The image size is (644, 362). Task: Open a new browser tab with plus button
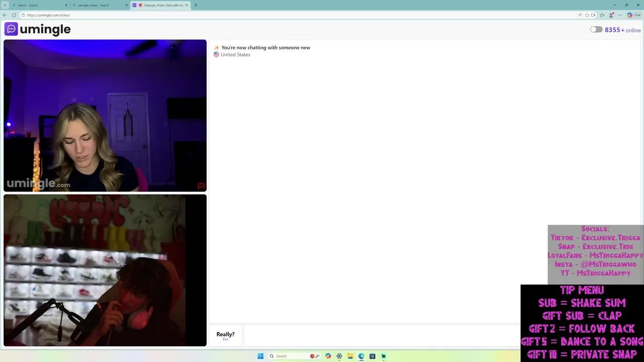click(x=196, y=5)
